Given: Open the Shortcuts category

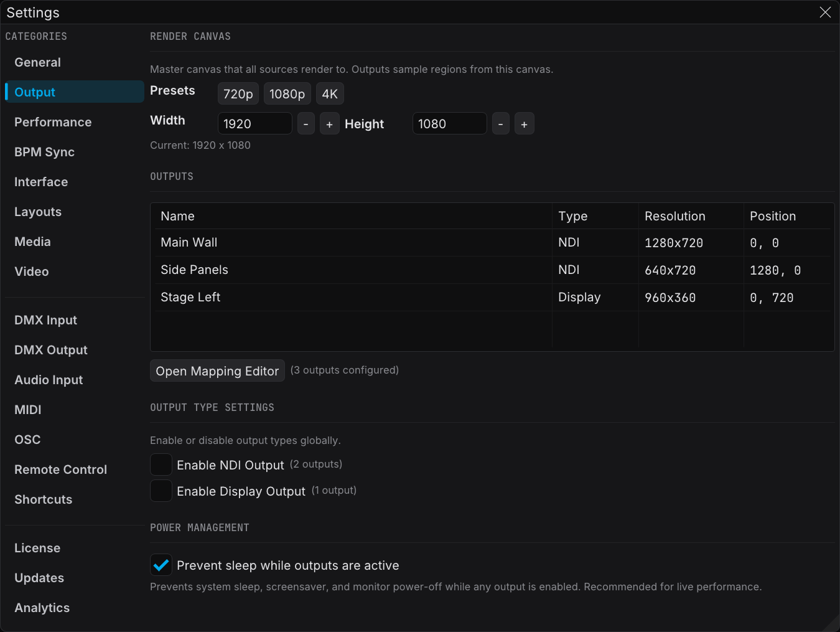Looking at the screenshot, I should point(75,499).
